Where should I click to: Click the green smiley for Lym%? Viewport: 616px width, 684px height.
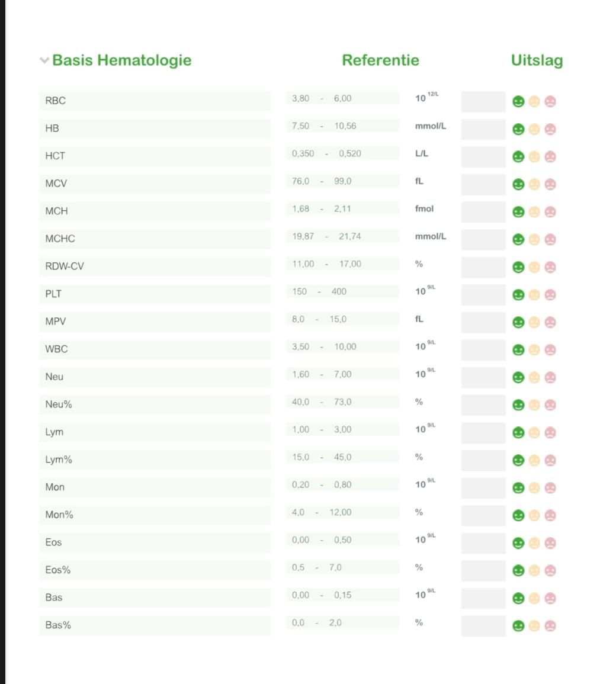pos(518,460)
